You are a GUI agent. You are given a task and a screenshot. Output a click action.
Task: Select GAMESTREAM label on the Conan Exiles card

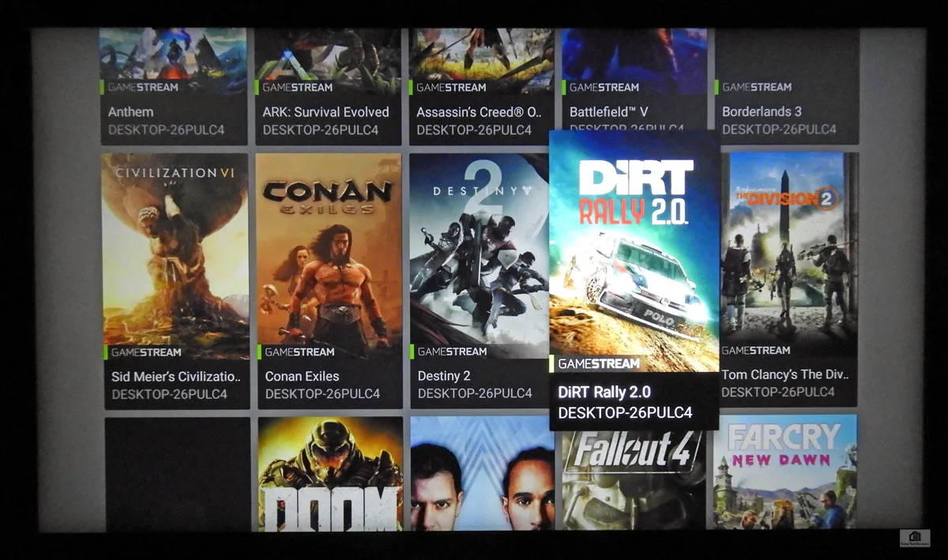[299, 351]
